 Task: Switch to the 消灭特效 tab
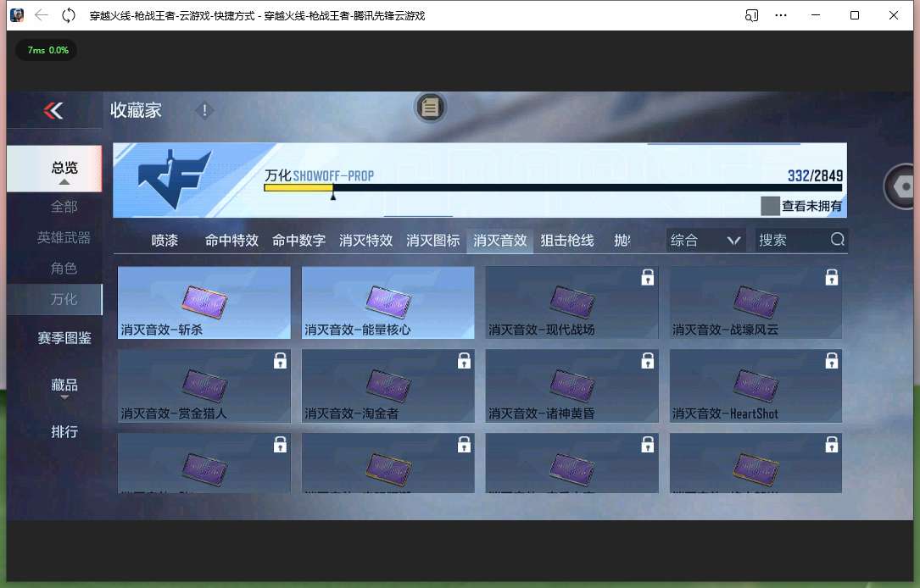365,241
